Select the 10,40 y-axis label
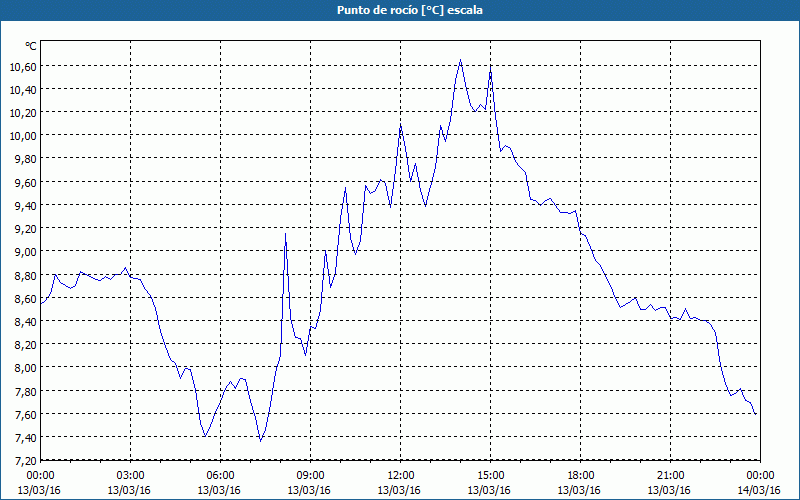This screenshot has height=500, width=800. [23, 89]
